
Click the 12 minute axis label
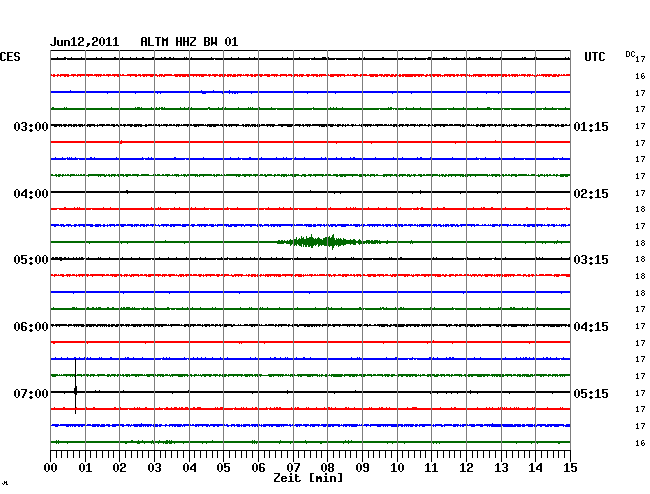click(466, 468)
